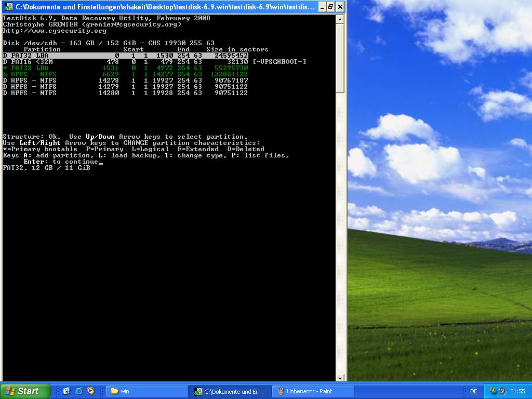Click the 'Enter: to continue' prompt text
The image size is (532, 399).
(x=61, y=162)
